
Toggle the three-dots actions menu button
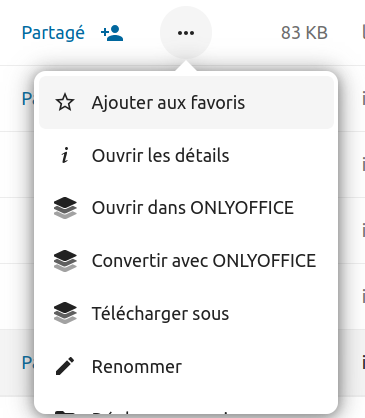pyautogui.click(x=186, y=33)
